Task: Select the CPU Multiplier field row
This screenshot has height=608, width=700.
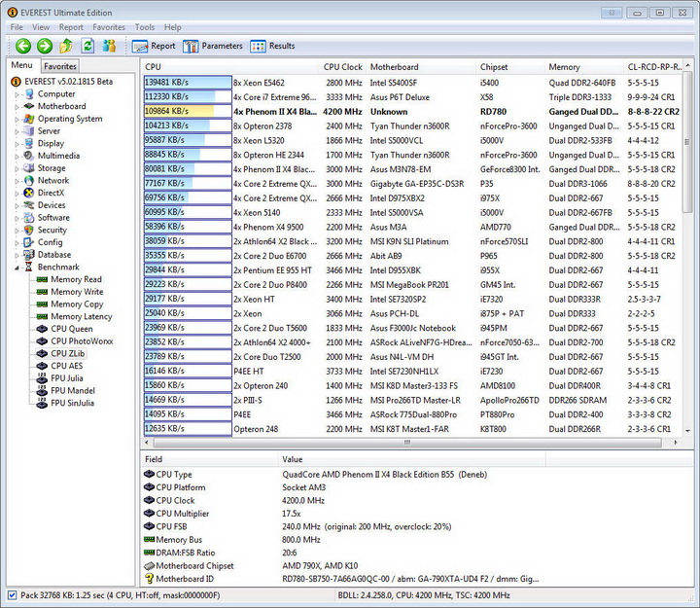Action: click(x=343, y=514)
